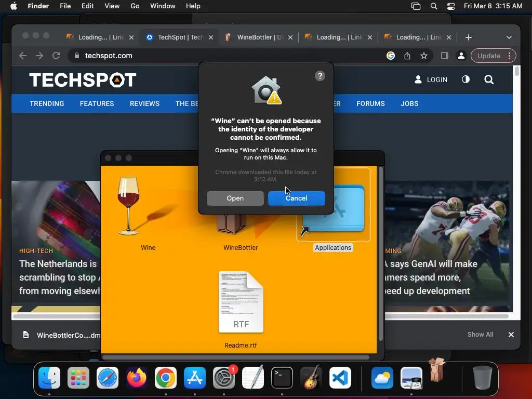Screen dimensions: 532x399
Task: Open JOBS in TechSpot nav
Action: (x=409, y=103)
